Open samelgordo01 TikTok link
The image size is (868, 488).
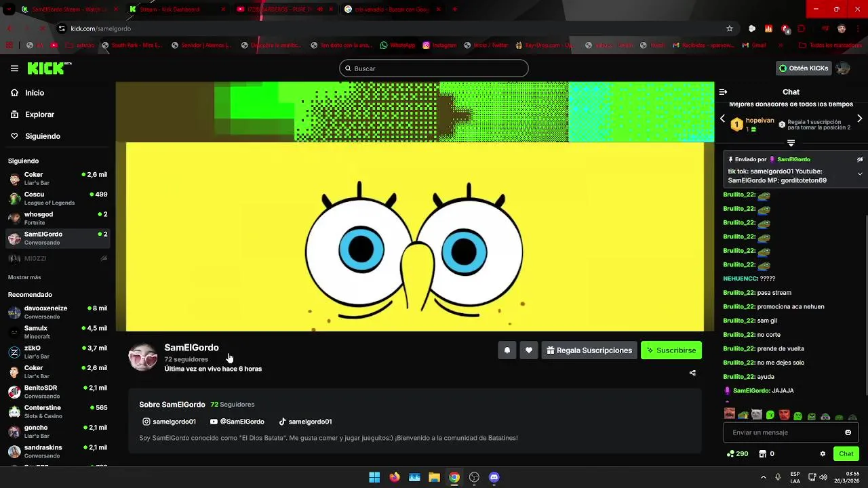305,422
